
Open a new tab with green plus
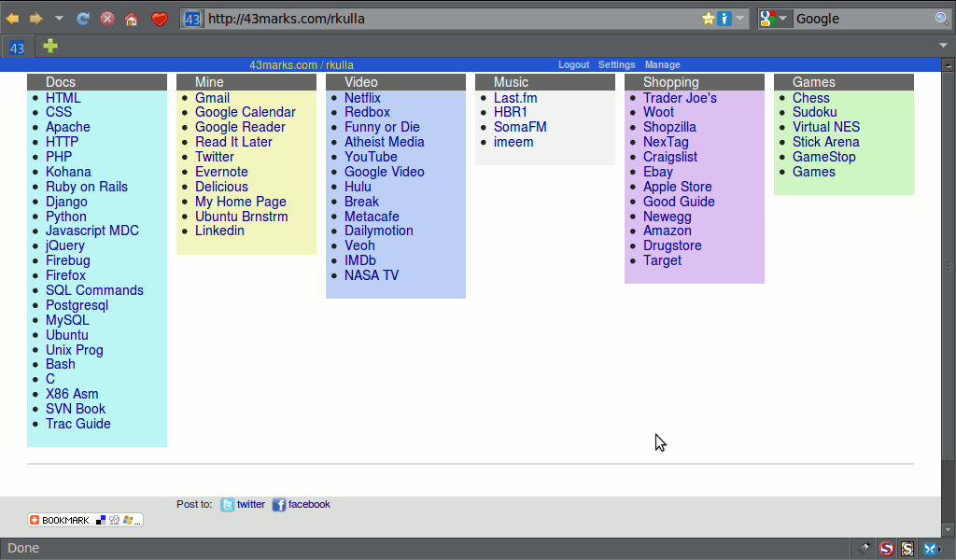(x=50, y=46)
